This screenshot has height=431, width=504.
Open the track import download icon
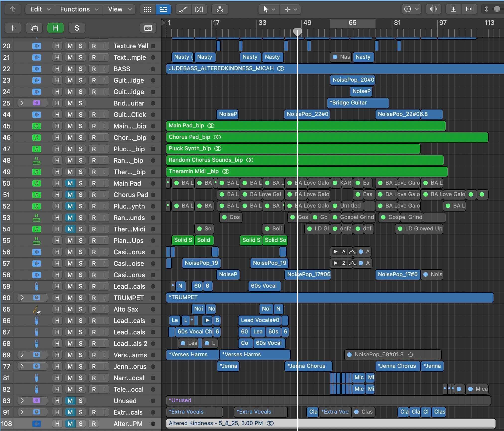(148, 28)
